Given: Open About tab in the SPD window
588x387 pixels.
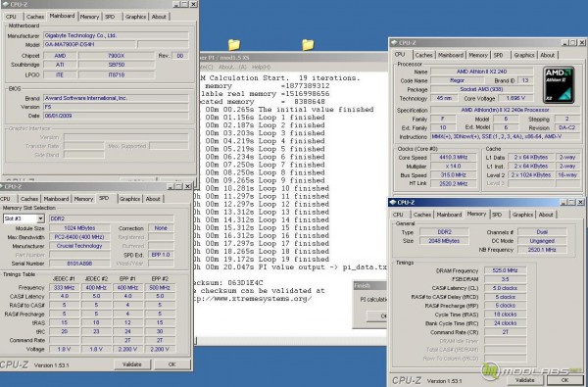Looking at the screenshot, I should coord(153,199).
